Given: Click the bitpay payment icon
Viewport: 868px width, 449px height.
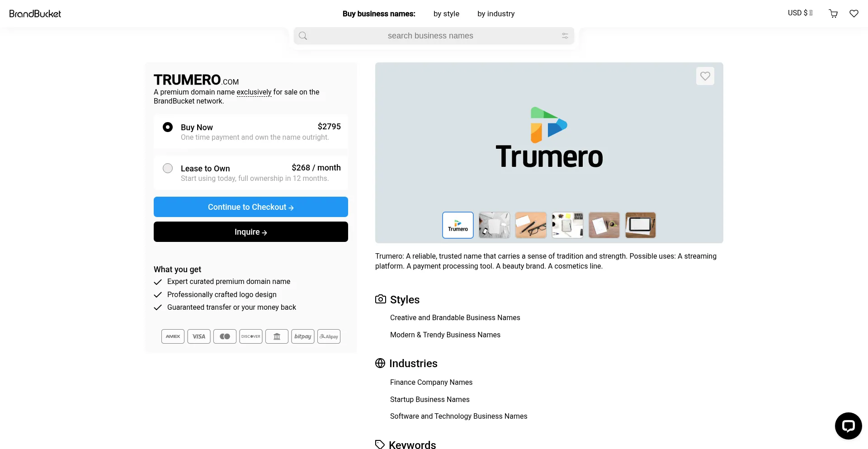Looking at the screenshot, I should [302, 336].
